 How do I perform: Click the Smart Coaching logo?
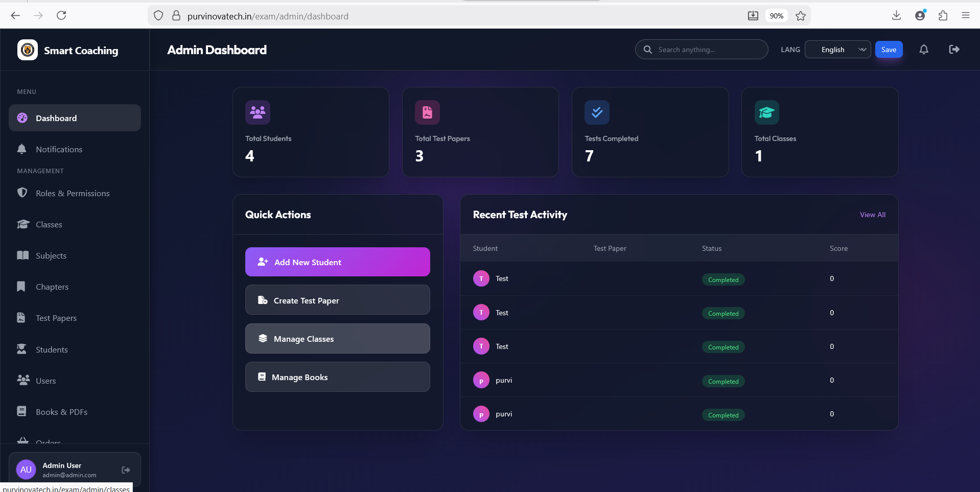tap(27, 50)
